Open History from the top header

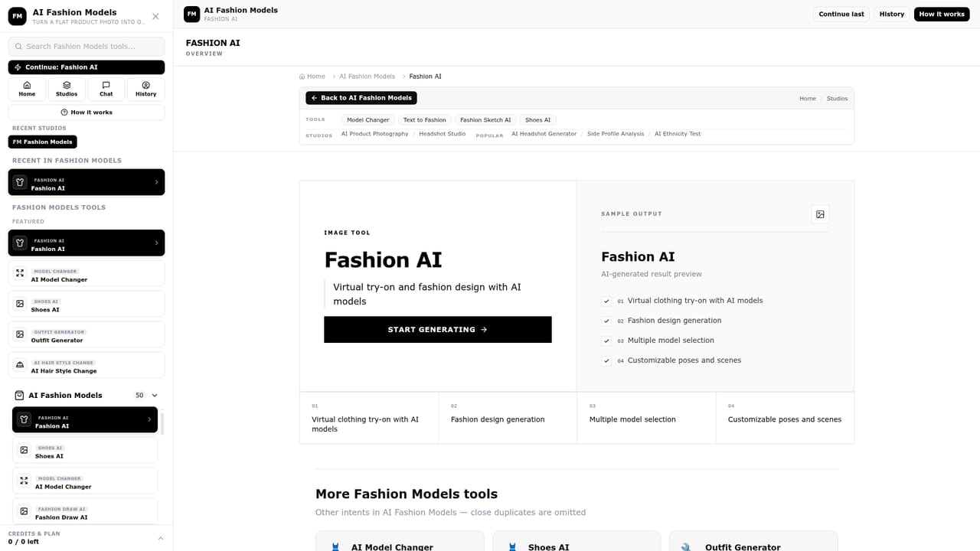click(891, 14)
